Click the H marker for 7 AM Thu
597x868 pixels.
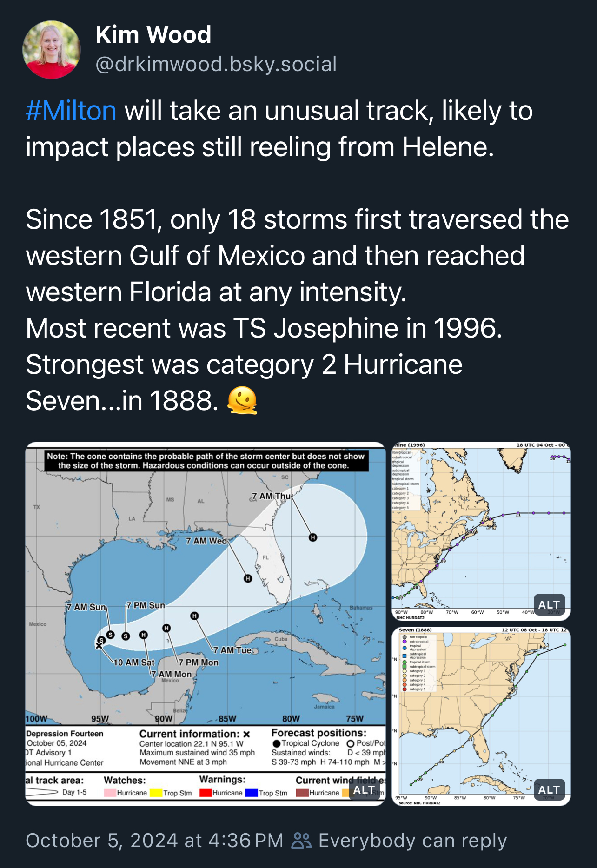313,537
